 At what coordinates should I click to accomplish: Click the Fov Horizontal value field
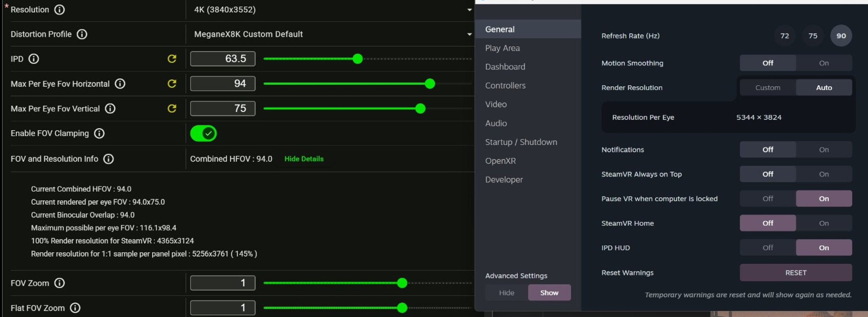[223, 84]
